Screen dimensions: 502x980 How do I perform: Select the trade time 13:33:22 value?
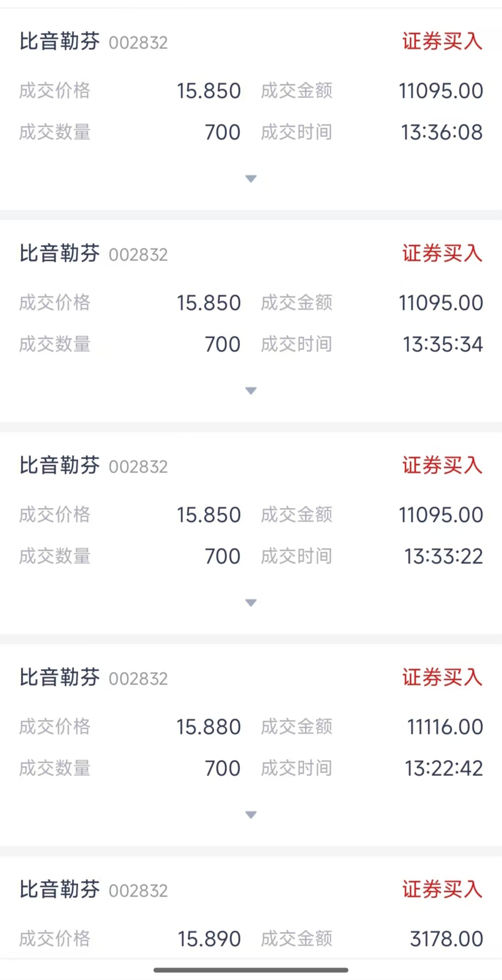tap(443, 556)
